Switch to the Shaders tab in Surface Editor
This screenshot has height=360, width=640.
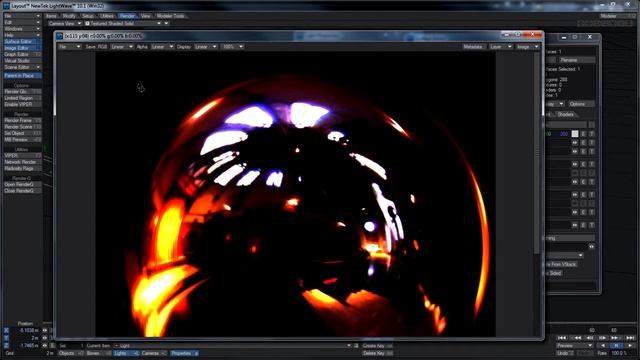point(566,115)
